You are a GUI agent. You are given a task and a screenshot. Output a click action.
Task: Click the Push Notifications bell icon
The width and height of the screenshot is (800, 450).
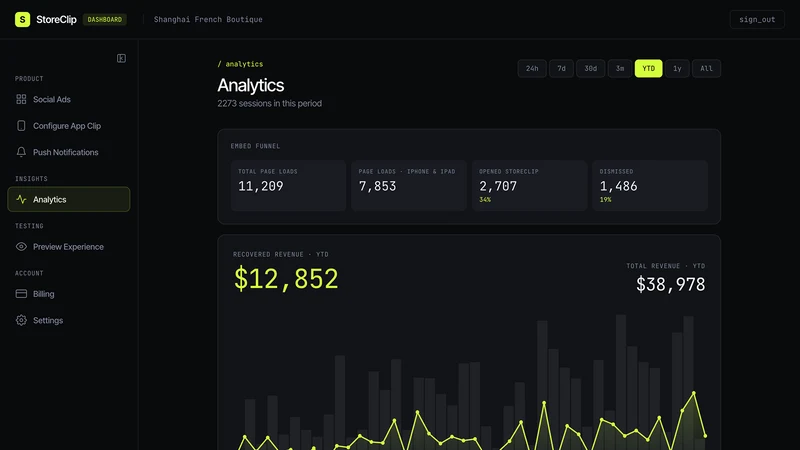click(x=21, y=152)
